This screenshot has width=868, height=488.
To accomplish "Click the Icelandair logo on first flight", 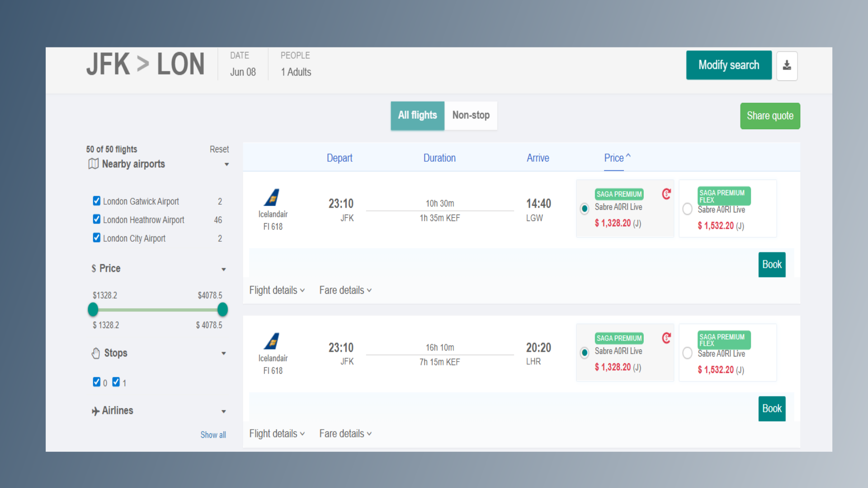I will (272, 197).
